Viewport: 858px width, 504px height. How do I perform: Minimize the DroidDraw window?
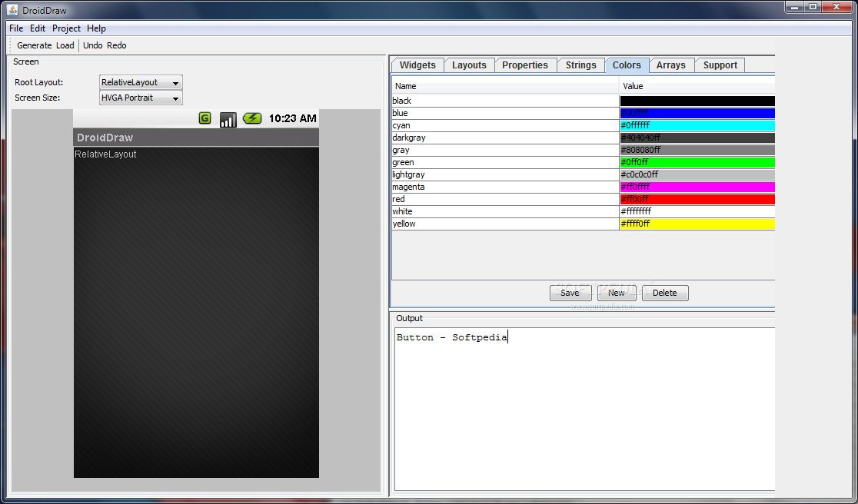click(795, 7)
